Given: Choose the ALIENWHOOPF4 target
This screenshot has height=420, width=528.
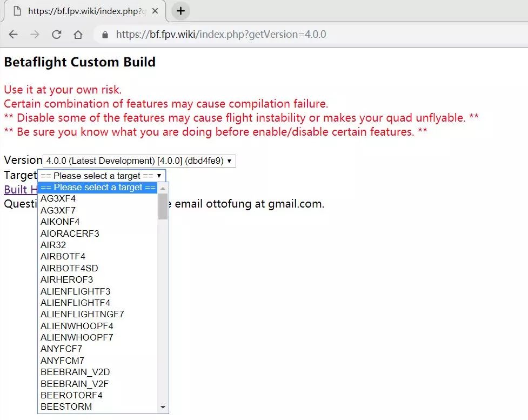Looking at the screenshot, I should 98,326.
